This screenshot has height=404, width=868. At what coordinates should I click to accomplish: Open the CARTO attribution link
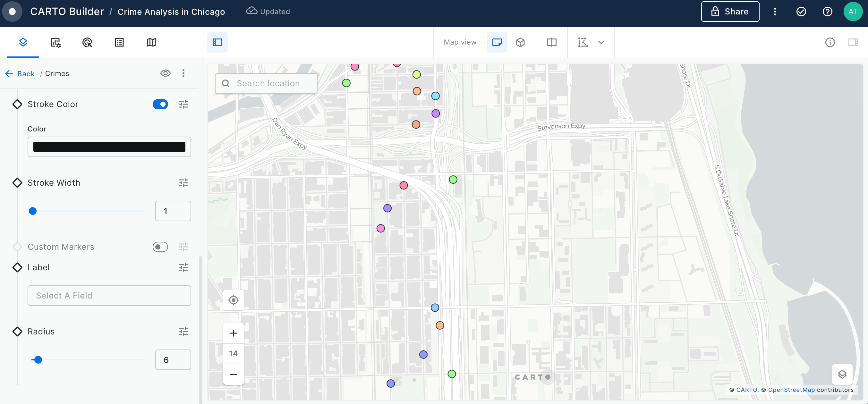(x=747, y=390)
